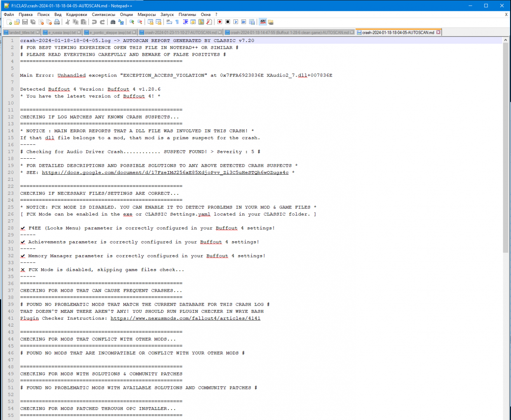Expand the Синтаксисы menu
511x420 pixels.
click(x=103, y=14)
